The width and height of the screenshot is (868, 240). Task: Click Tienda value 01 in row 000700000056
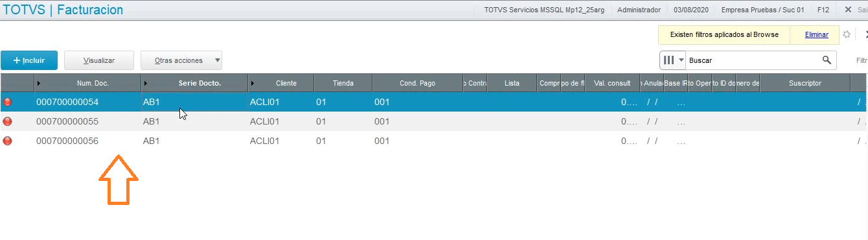pos(321,141)
